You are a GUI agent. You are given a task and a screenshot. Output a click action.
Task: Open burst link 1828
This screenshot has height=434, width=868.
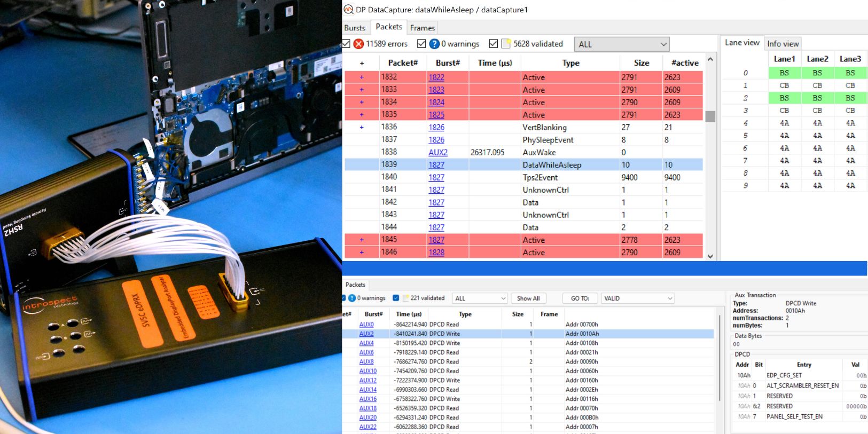pos(436,252)
